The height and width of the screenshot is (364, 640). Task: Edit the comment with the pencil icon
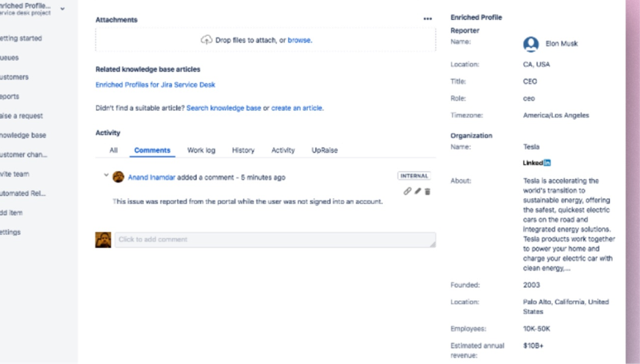click(417, 192)
